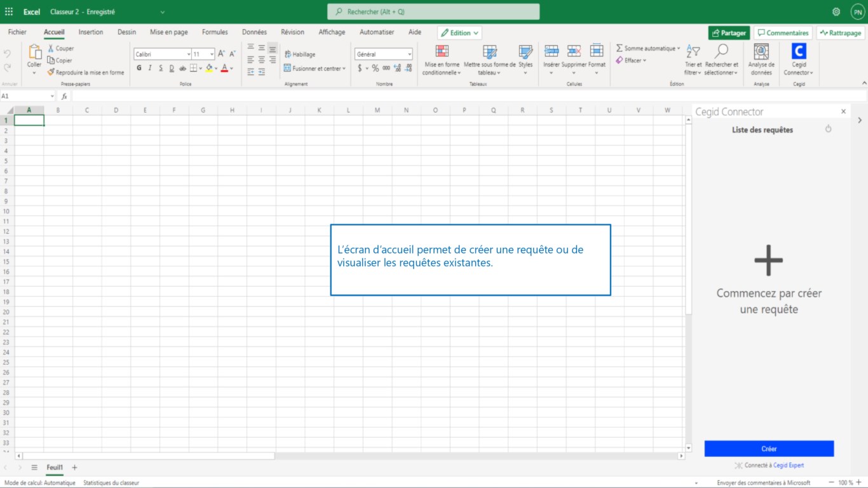Click the Rattrapage button
Image resolution: width=868 pixels, height=488 pixels.
pos(841,33)
